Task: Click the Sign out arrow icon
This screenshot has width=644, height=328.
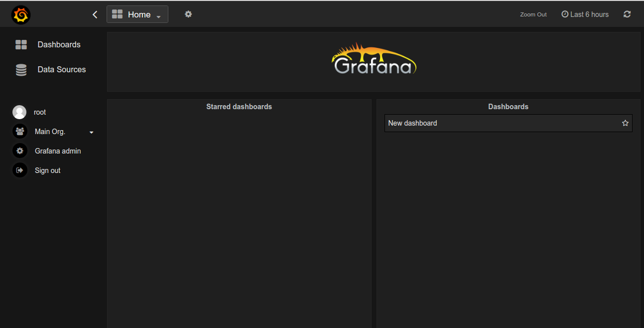Action: (20, 170)
